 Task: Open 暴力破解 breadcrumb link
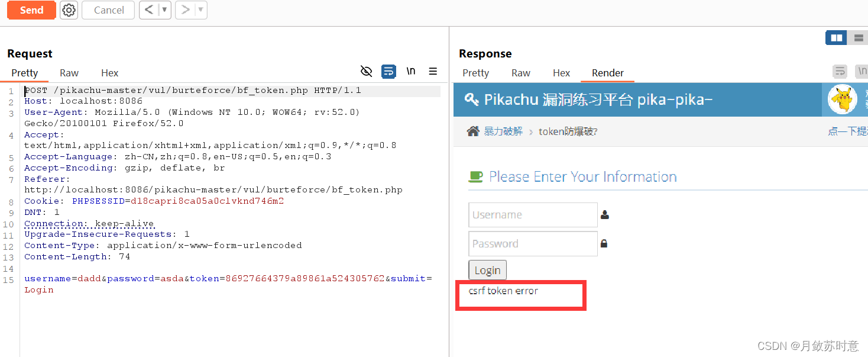tap(503, 131)
